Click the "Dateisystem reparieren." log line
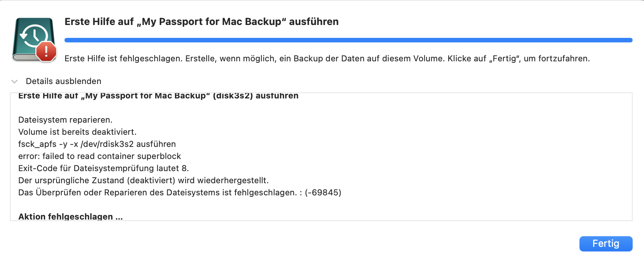644x265 pixels. pyautogui.click(x=65, y=120)
